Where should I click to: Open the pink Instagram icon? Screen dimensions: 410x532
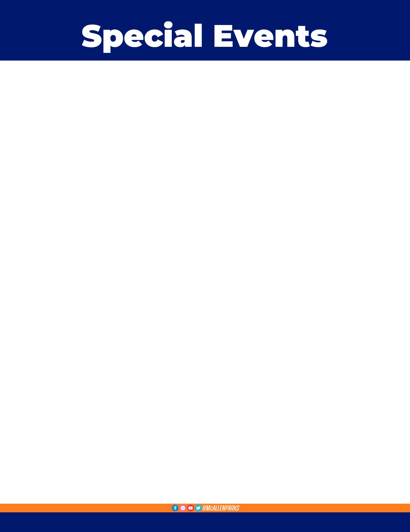[x=183, y=508]
